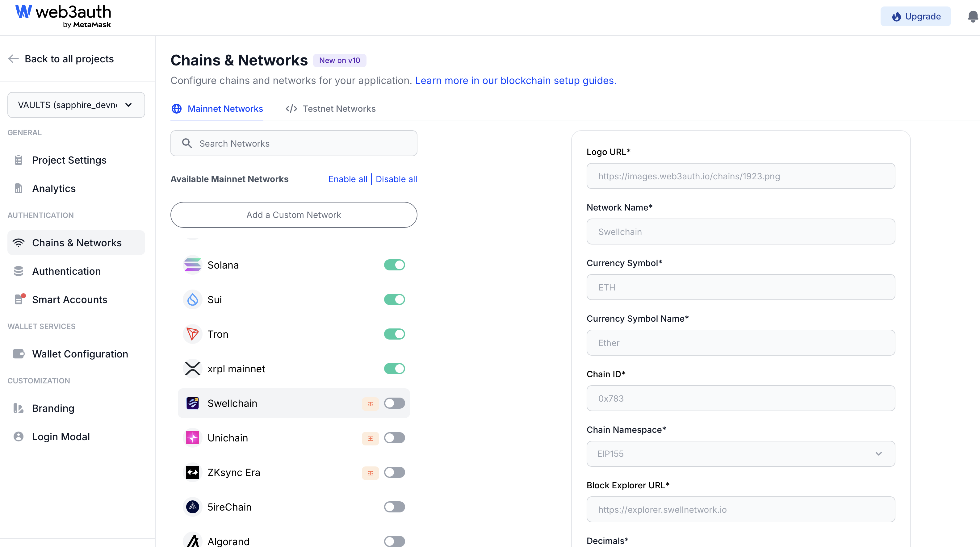Click the Enable all link
The height and width of the screenshot is (547, 980).
(347, 179)
